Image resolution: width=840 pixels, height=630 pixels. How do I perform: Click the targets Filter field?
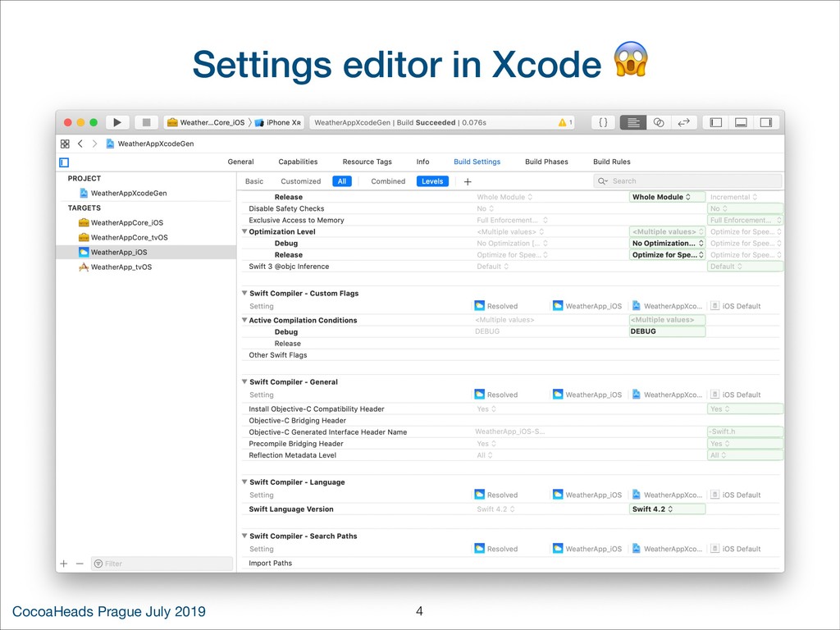click(x=162, y=564)
